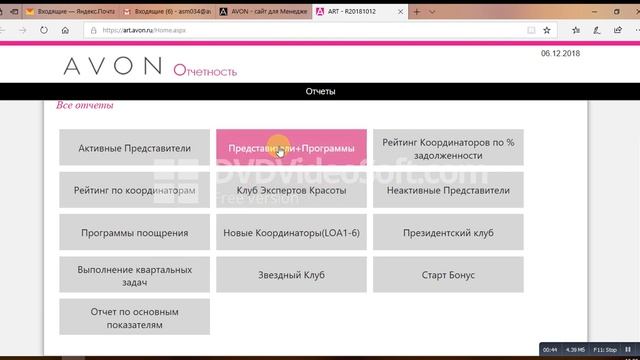Viewport: 640px width, 360px height.
Task: Click the Все отчеты heading
Action: [84, 105]
